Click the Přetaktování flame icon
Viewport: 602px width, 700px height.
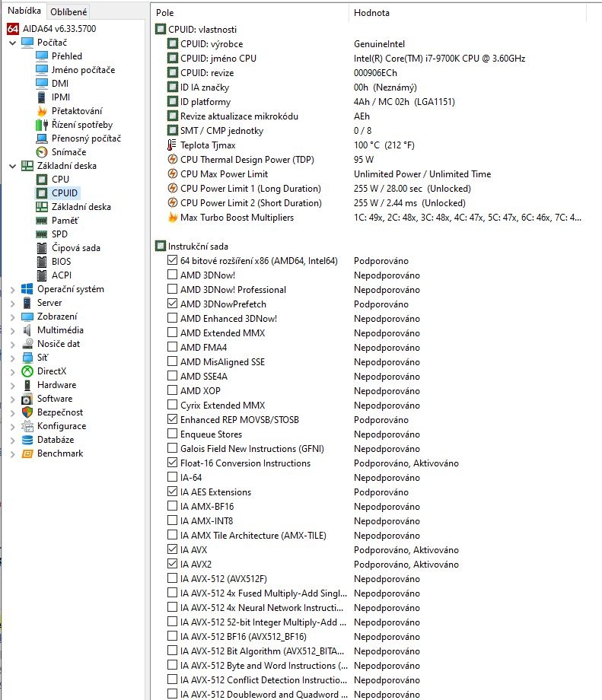42,111
